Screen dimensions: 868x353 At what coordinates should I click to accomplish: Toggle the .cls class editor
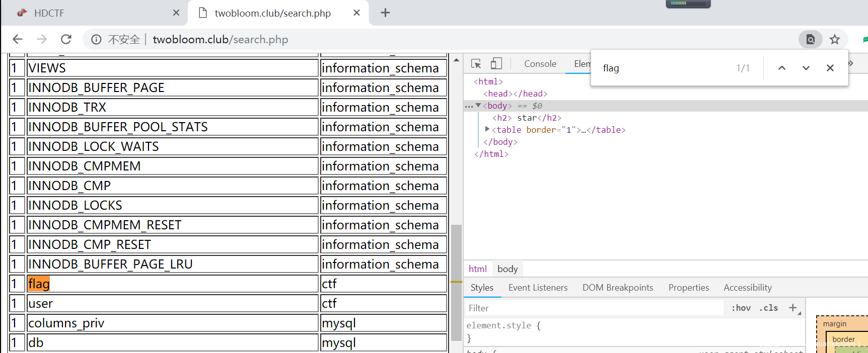[x=768, y=308]
